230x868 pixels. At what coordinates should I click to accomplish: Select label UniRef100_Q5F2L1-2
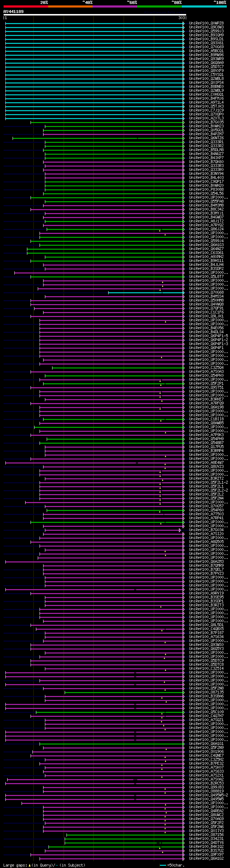pyautogui.click(x=208, y=482)
